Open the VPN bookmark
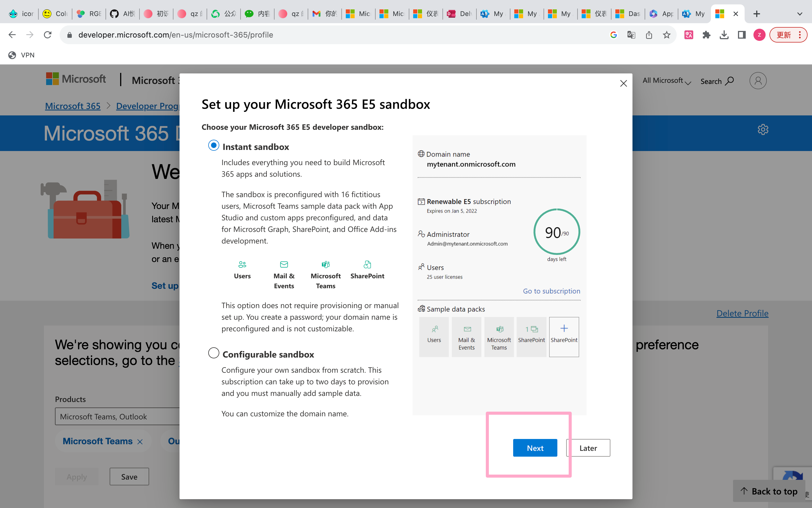 [21, 55]
